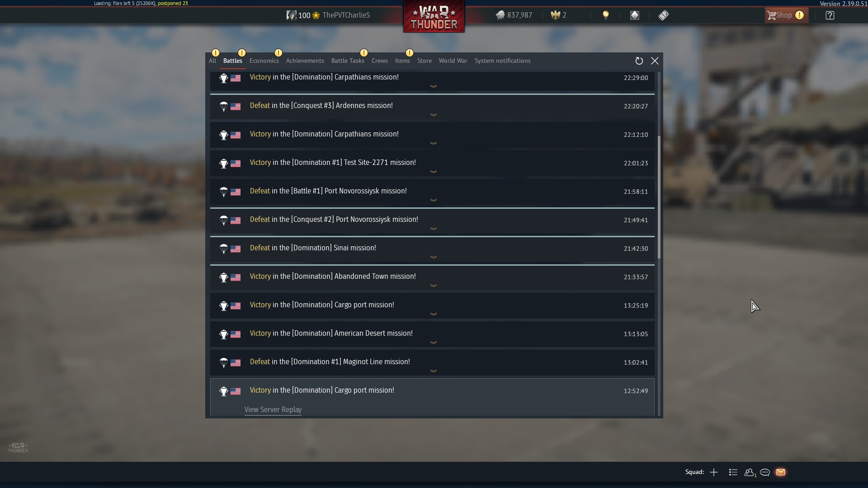Expand Test Site-2271 victory entry chevron

click(x=434, y=172)
